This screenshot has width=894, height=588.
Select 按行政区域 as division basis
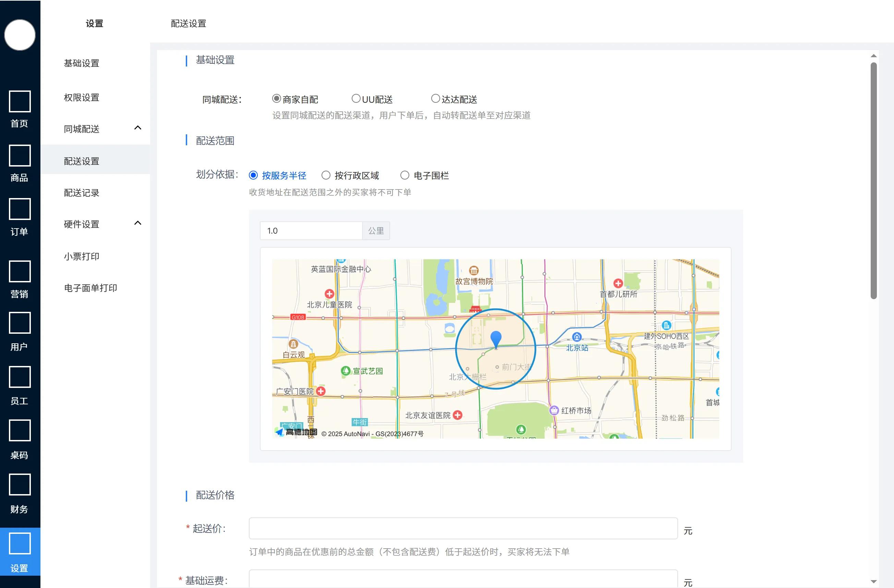pyautogui.click(x=326, y=175)
